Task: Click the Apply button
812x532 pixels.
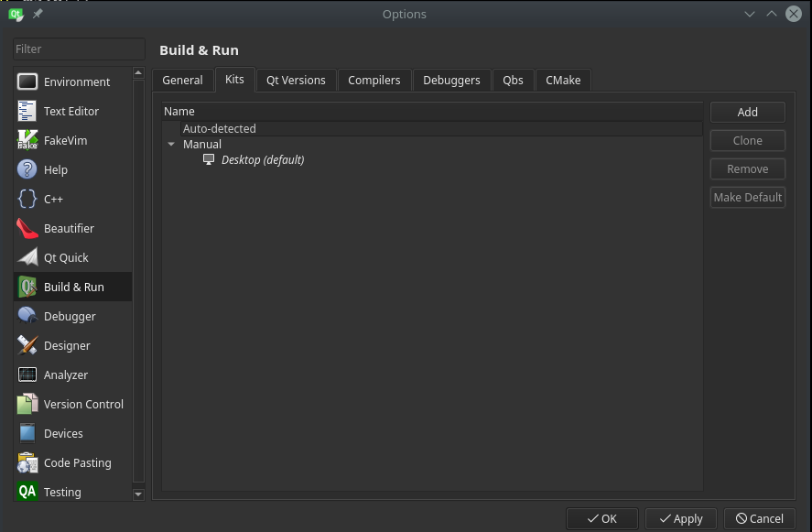Action: (680, 518)
